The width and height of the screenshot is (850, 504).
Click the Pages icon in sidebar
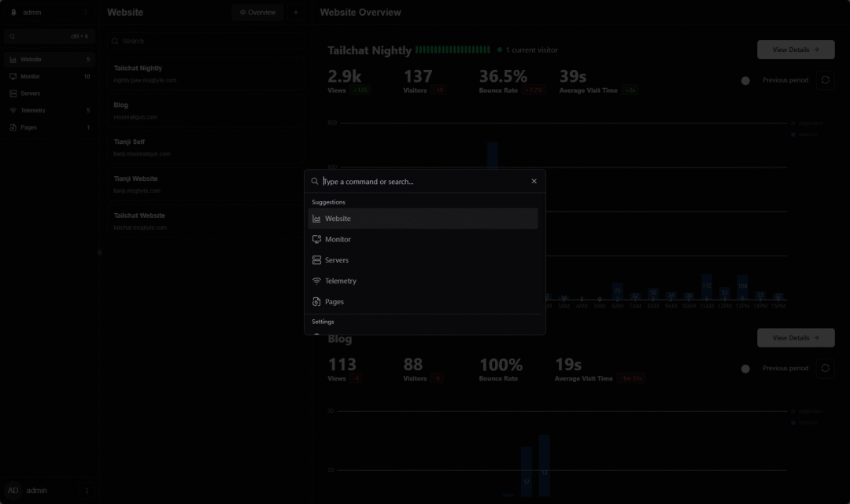pos(13,127)
